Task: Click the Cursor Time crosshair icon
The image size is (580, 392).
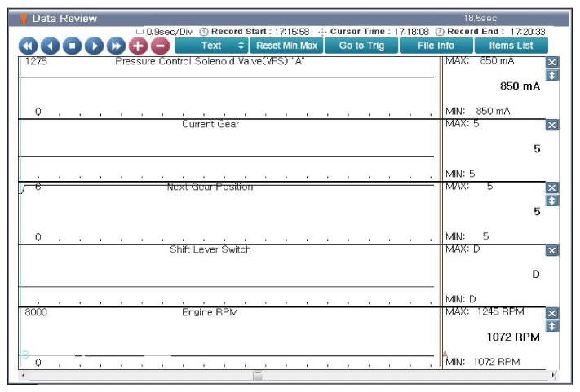Action: [x=322, y=32]
